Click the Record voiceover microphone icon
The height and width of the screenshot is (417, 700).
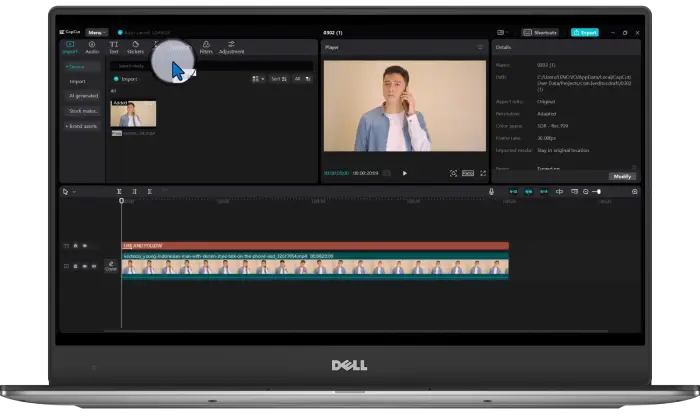pyautogui.click(x=491, y=192)
